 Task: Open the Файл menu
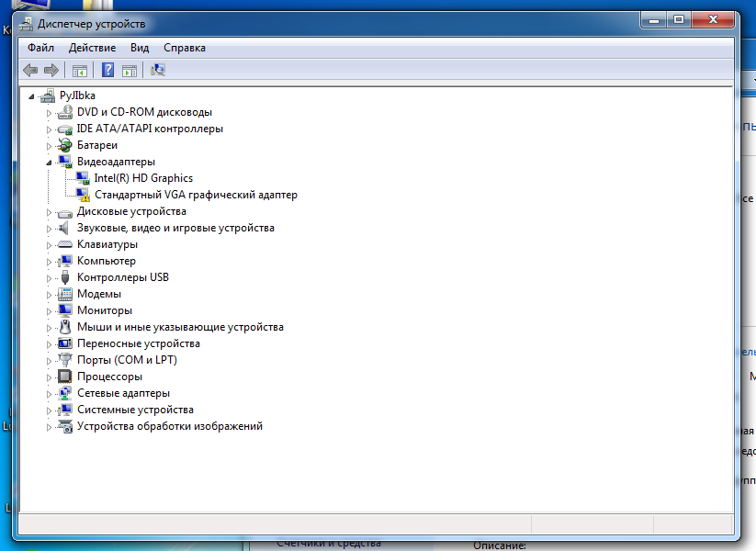[40, 48]
